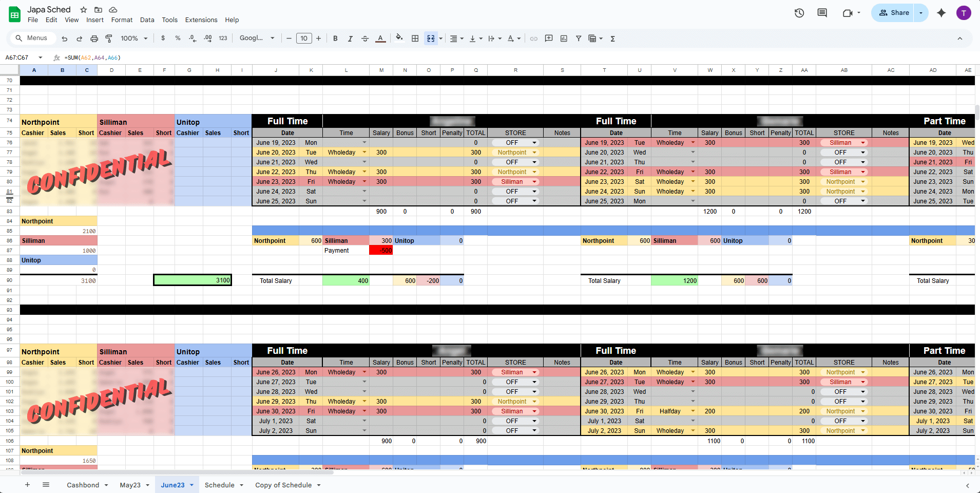
Task: Decrease decimal places icon
Action: click(x=193, y=39)
